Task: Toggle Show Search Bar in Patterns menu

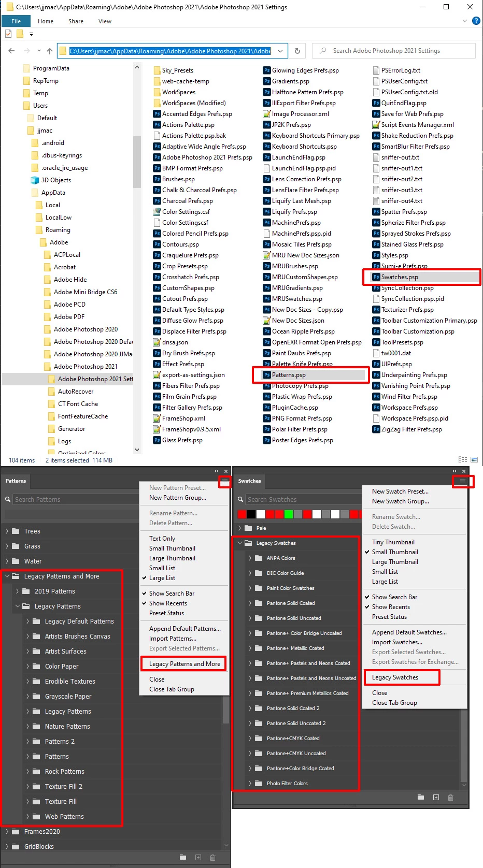Action: [x=172, y=594]
